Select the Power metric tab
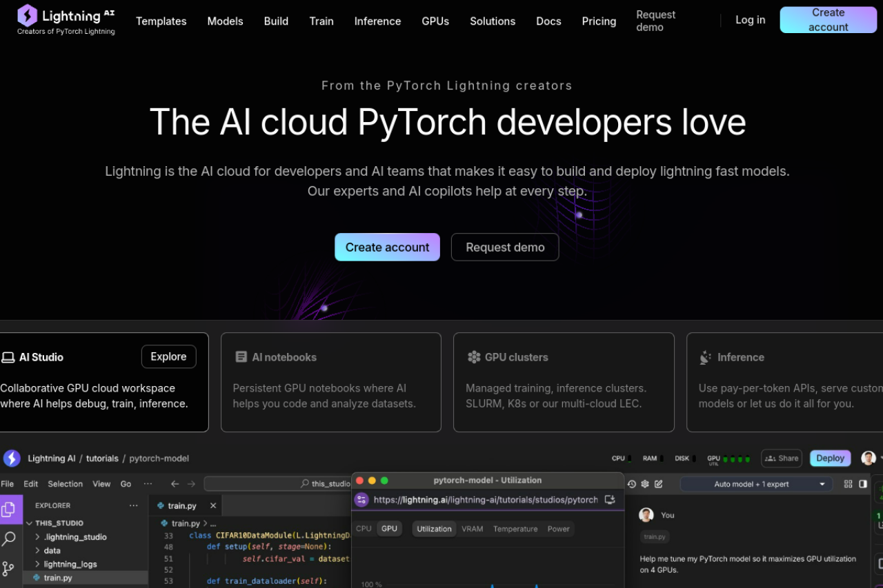Screen dimensions: 883x588 click(559, 529)
